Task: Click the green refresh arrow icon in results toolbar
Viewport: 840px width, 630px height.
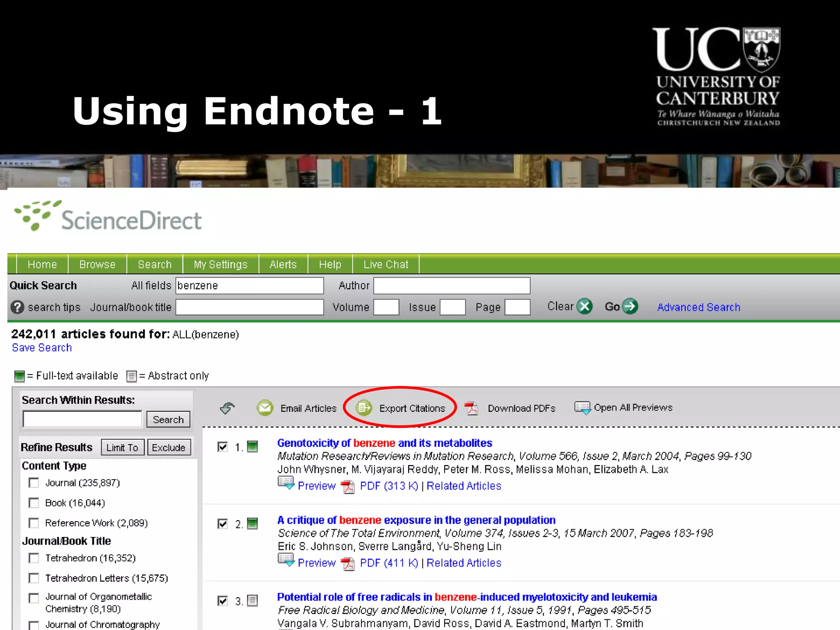Action: pyautogui.click(x=227, y=408)
